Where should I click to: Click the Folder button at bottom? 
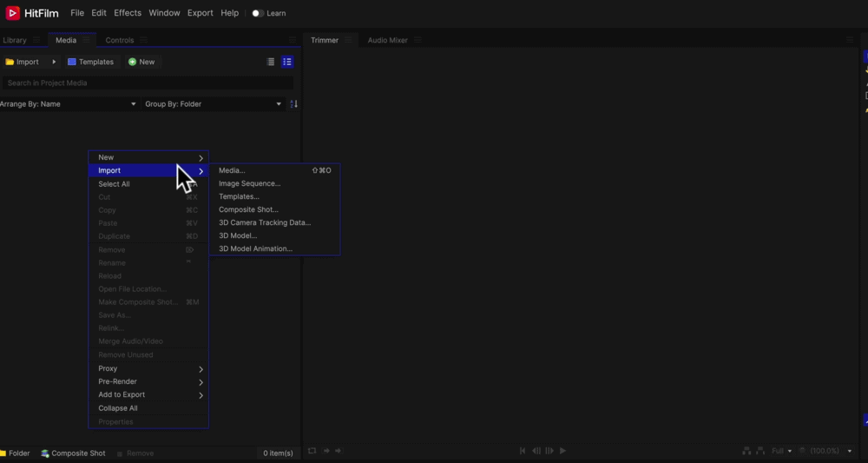click(x=15, y=453)
